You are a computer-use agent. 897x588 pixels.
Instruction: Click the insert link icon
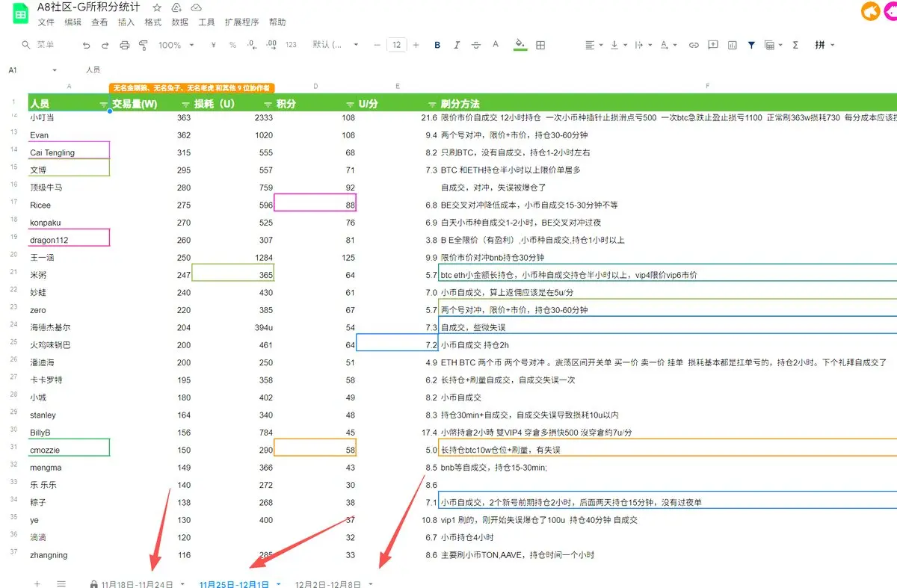click(x=694, y=46)
